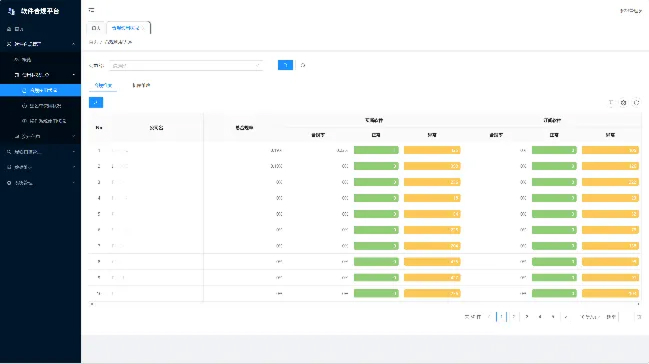This screenshot has width=649, height=364.
Task: Click the small blue button above the table
Action: click(96, 102)
